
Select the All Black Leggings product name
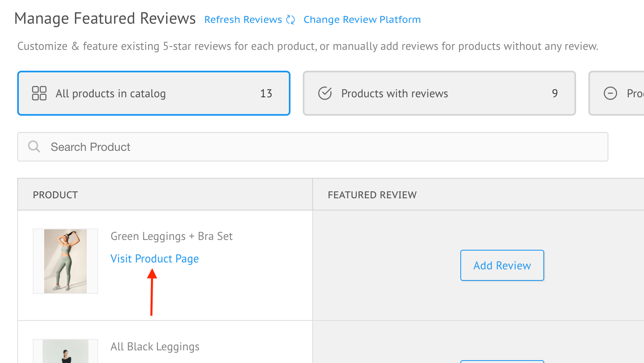pyautogui.click(x=155, y=347)
